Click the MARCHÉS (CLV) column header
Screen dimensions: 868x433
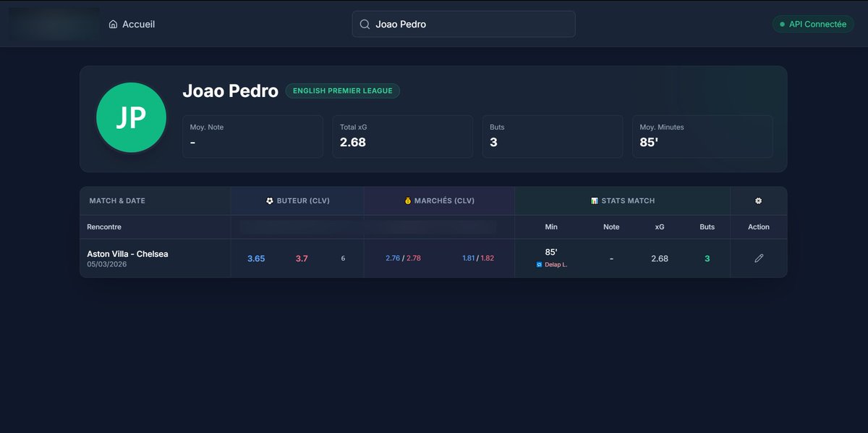440,201
